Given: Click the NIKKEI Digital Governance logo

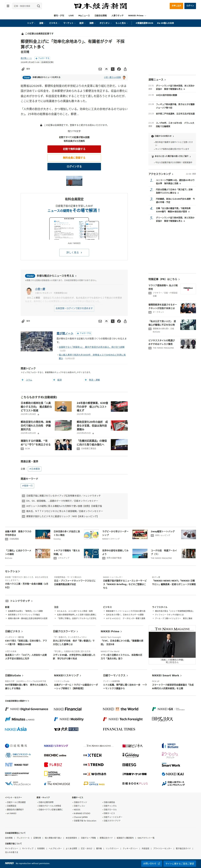Looking at the screenshot, I should [x=27, y=709].
